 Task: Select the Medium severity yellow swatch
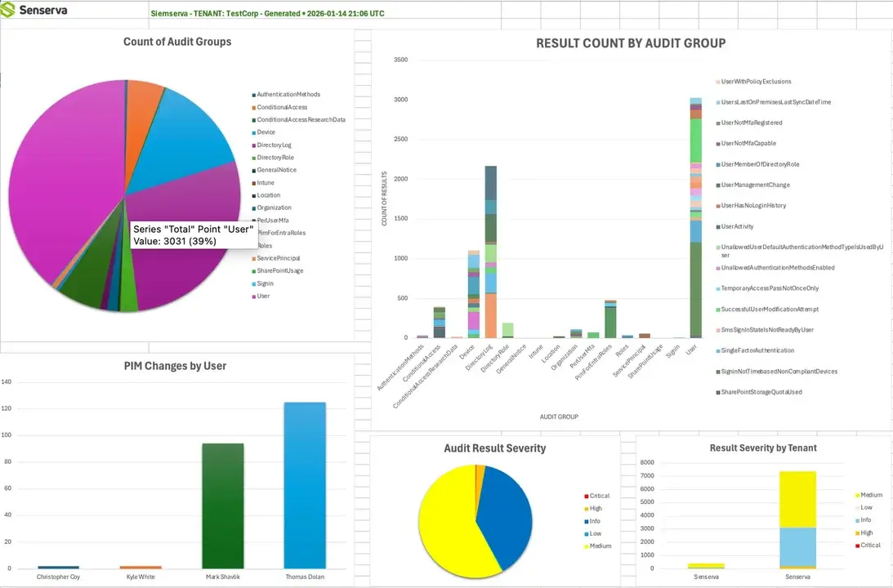coord(855,494)
